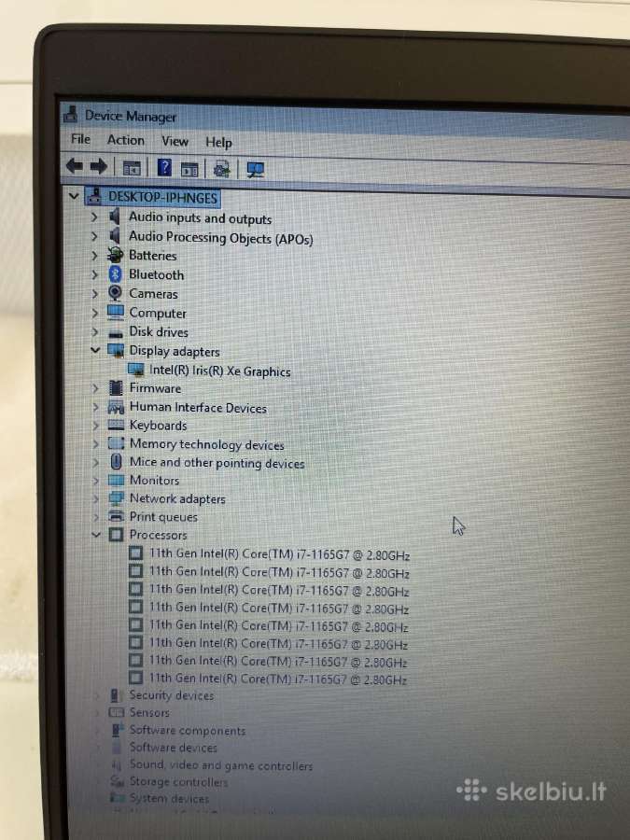Click the Display adapters icon
This screenshot has height=840, width=630.
coord(116,350)
